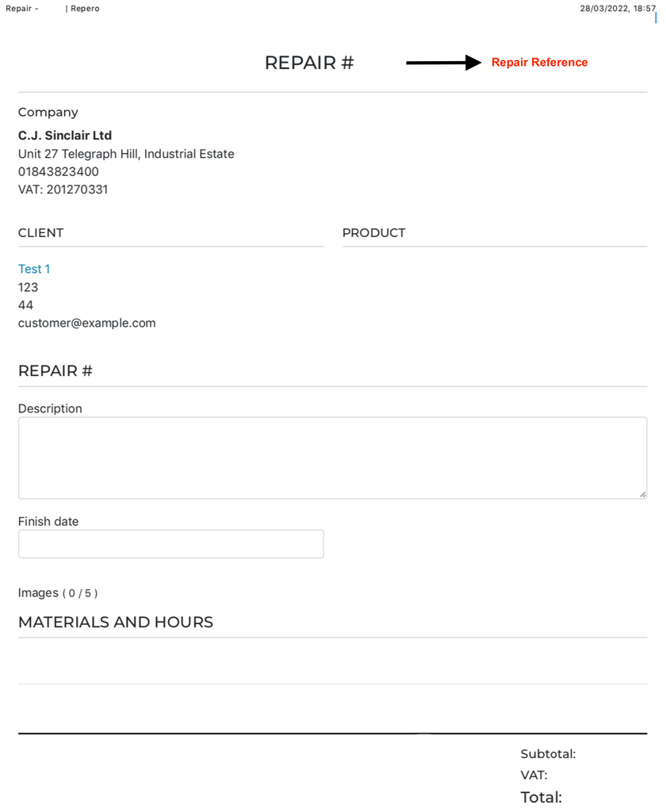Click the red Repair Reference text
This screenshot has height=812, width=666.
coord(539,63)
